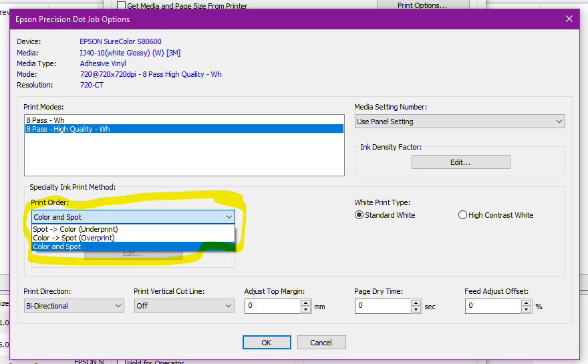Choose Spot -> Color (Underprint) option

133,229
